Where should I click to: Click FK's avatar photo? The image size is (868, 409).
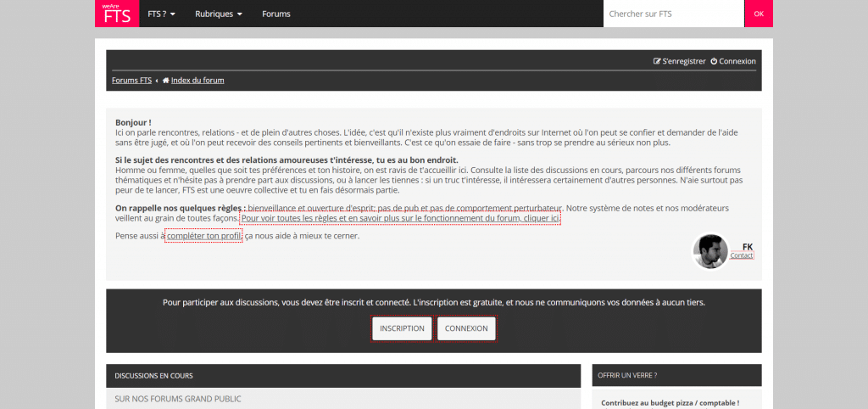(x=710, y=252)
